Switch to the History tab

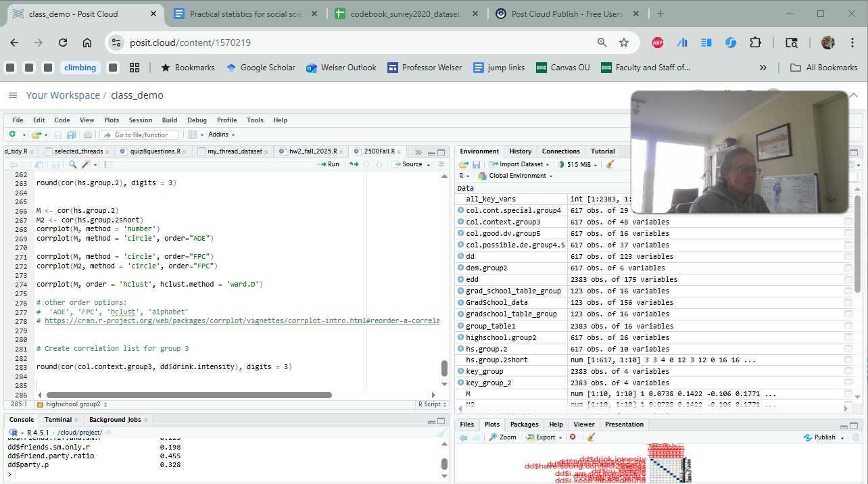(520, 151)
